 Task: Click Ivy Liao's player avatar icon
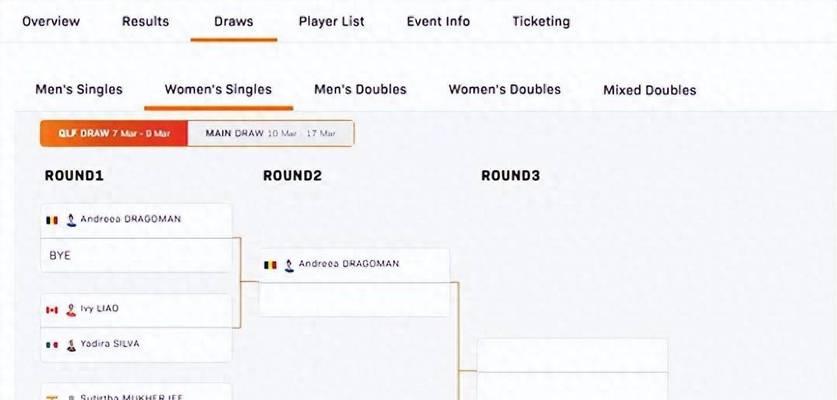coord(71,310)
